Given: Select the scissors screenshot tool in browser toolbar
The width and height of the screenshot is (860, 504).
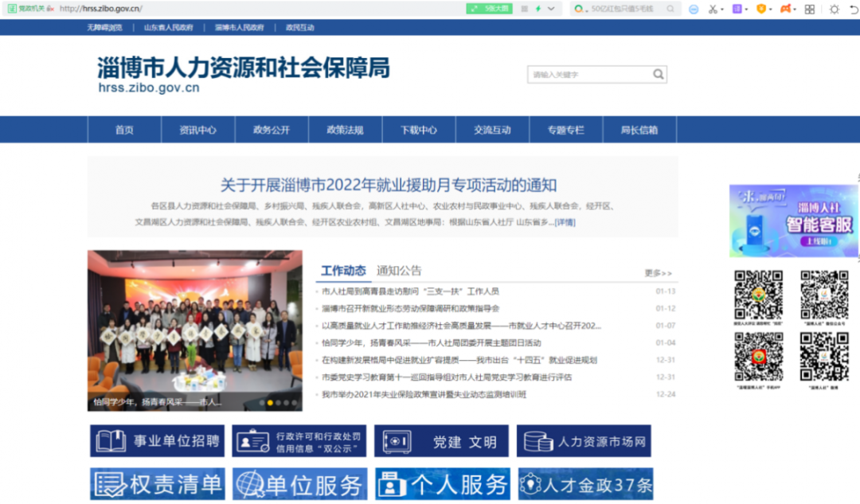Looking at the screenshot, I should pyautogui.click(x=713, y=8).
